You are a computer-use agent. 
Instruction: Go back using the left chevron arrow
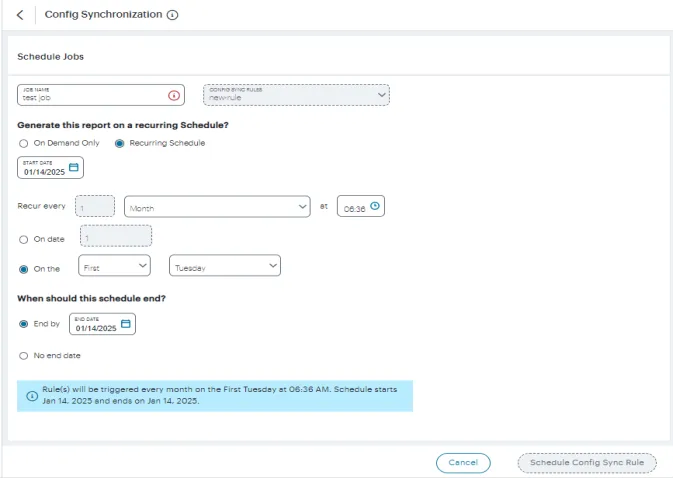(20, 15)
